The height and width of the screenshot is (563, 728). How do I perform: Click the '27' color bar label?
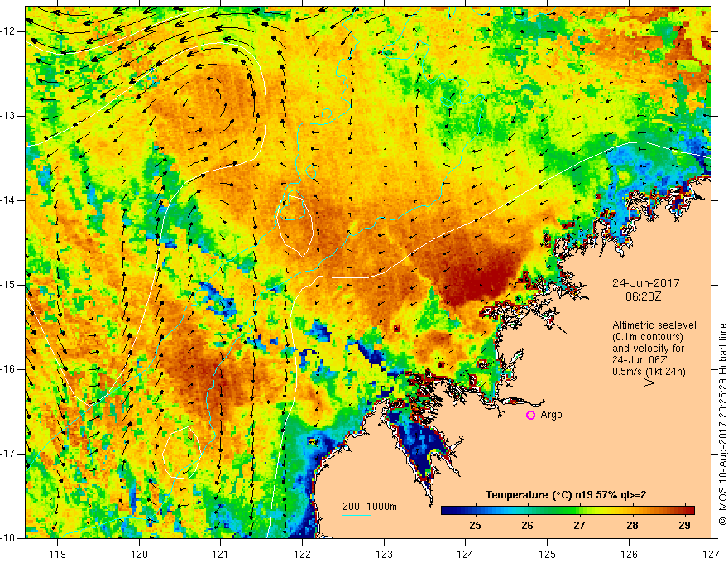(579, 526)
